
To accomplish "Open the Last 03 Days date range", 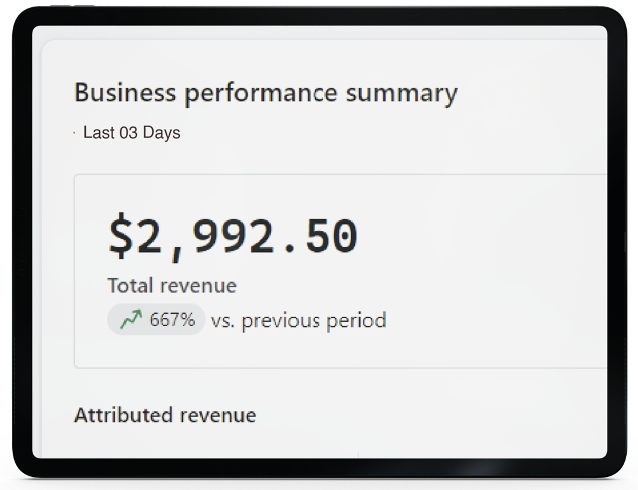I will tap(131, 132).
